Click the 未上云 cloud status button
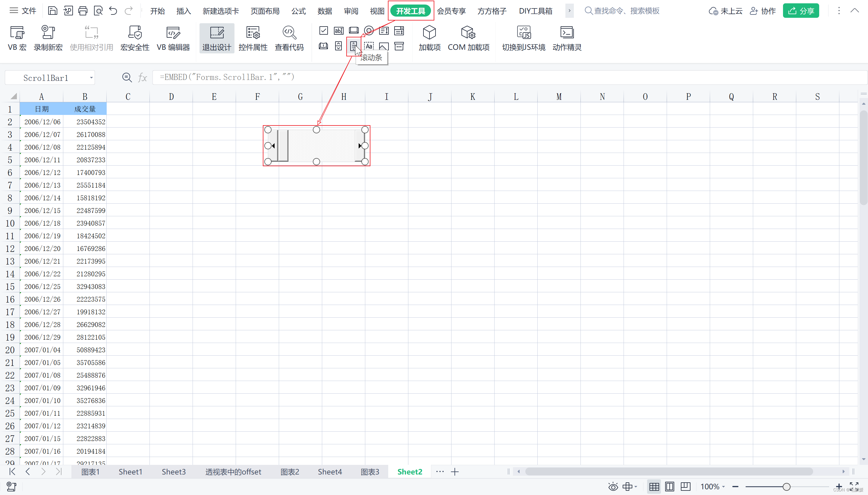The width and height of the screenshot is (868, 495). (725, 11)
